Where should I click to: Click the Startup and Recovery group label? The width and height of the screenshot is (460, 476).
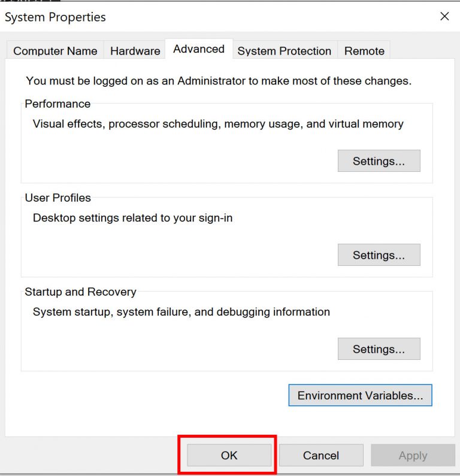coord(80,292)
